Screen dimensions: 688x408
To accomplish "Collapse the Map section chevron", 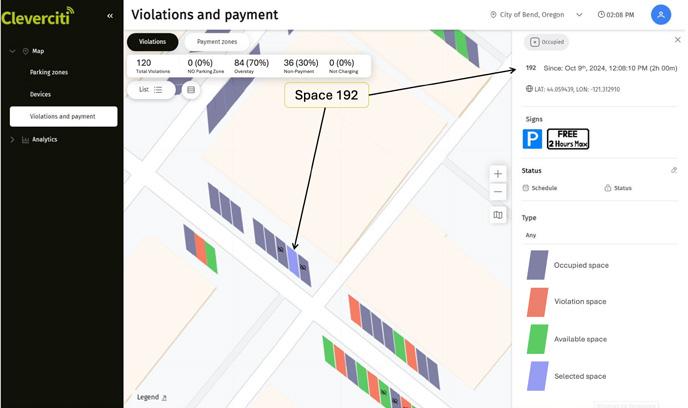I will 12,51.
